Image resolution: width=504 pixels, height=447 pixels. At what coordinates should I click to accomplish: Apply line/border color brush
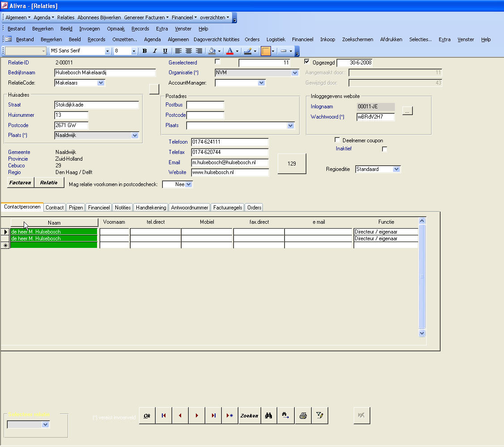pyautogui.click(x=247, y=51)
